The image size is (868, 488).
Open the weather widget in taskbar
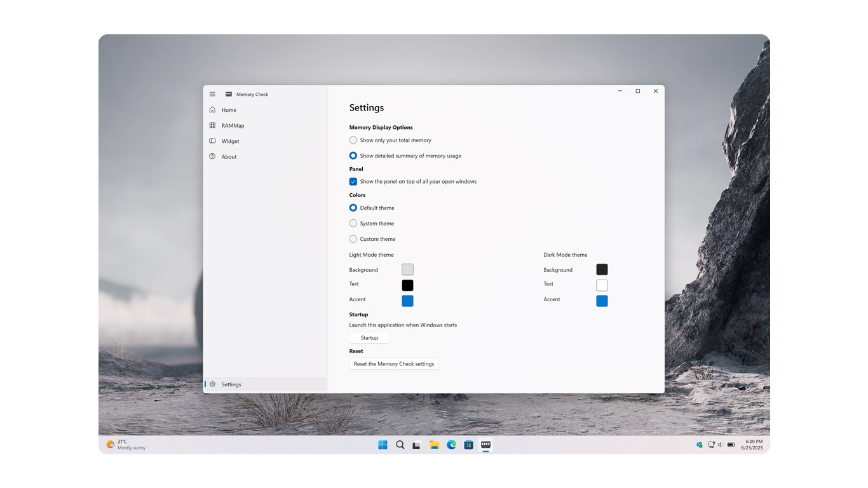tap(126, 445)
